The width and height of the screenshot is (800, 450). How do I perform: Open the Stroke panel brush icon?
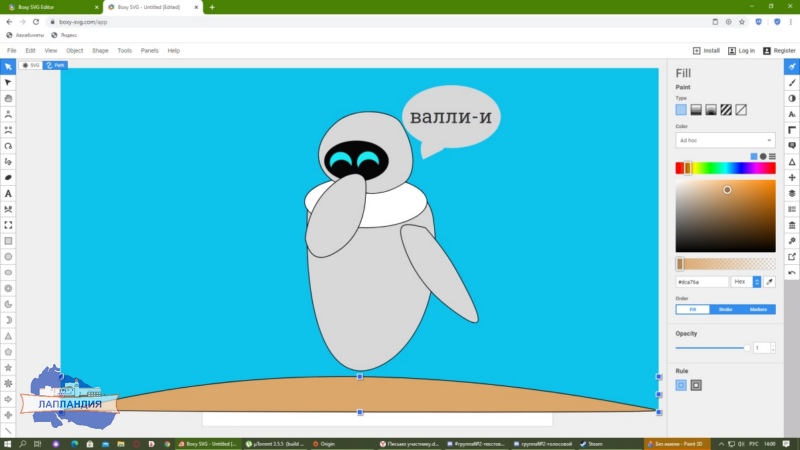792,82
